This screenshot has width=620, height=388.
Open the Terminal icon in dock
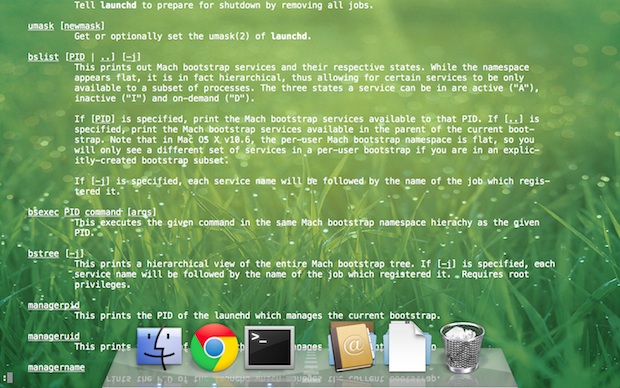click(x=269, y=348)
